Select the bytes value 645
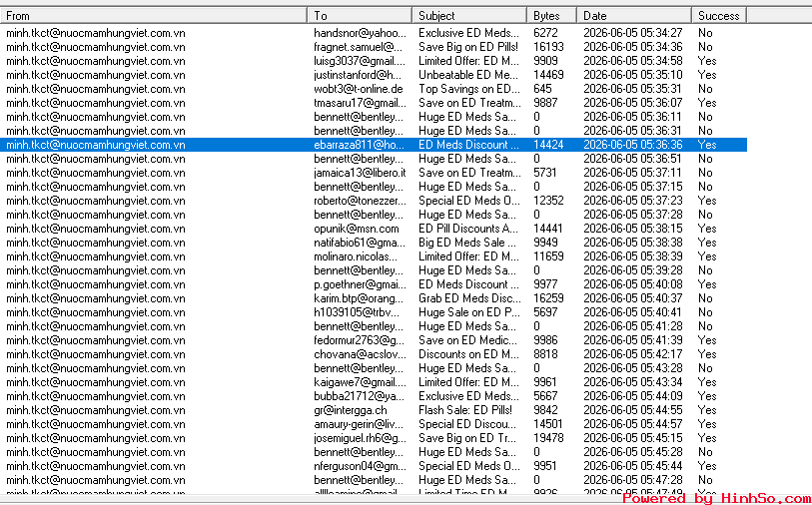The image size is (812, 505). tap(542, 89)
